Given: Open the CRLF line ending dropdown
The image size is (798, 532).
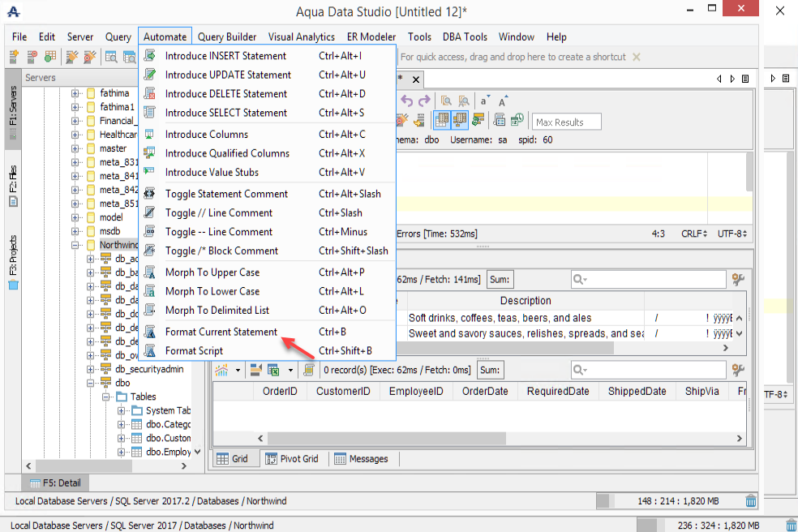Looking at the screenshot, I should [x=694, y=234].
